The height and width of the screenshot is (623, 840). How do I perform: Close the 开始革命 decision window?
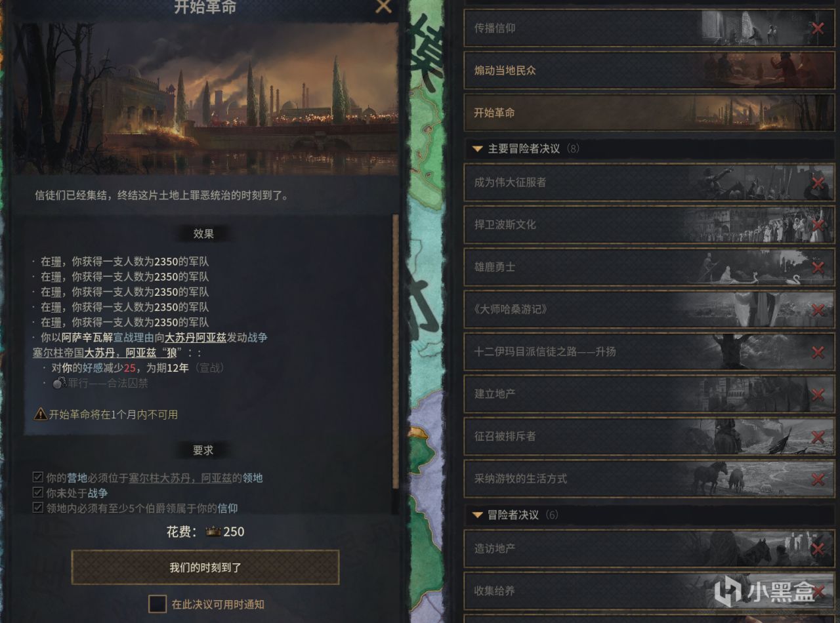pyautogui.click(x=383, y=7)
